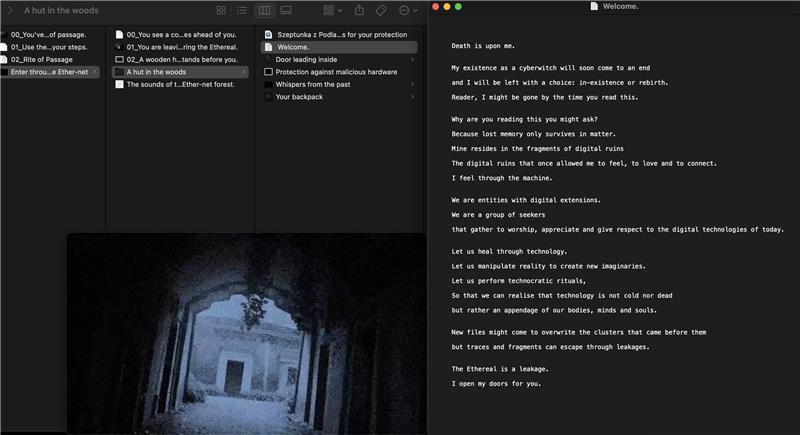Switch Finder to list view

point(242,10)
